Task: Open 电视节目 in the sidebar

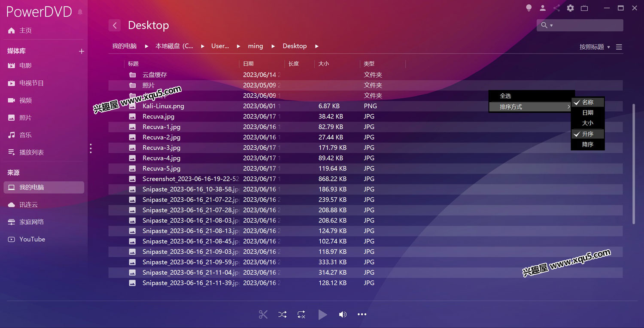Action: 26,83
